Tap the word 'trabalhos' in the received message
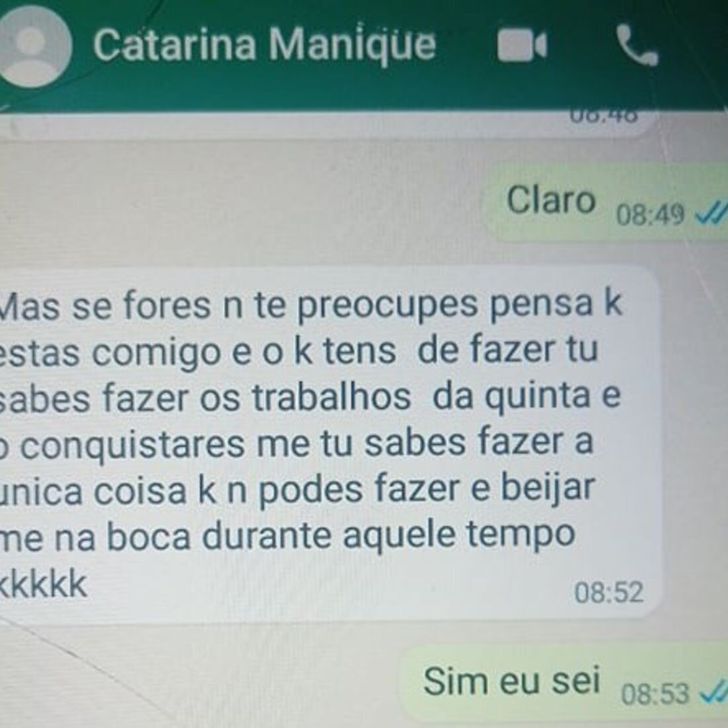The image size is (728, 728). pyautogui.click(x=332, y=398)
